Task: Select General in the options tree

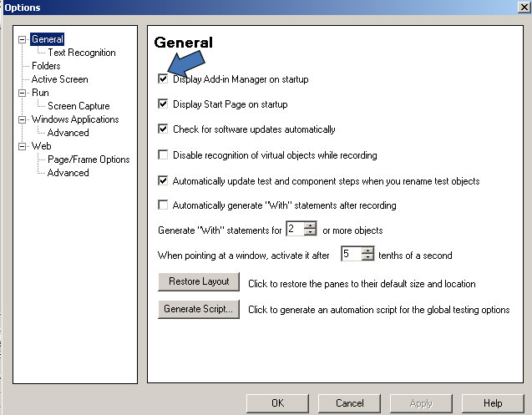Action: (x=47, y=39)
